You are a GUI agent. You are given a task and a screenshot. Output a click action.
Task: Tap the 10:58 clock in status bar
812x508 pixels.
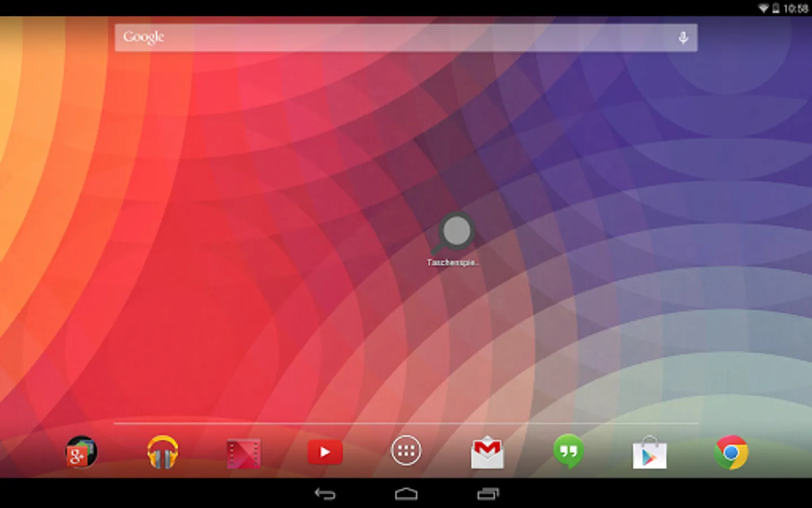[796, 8]
